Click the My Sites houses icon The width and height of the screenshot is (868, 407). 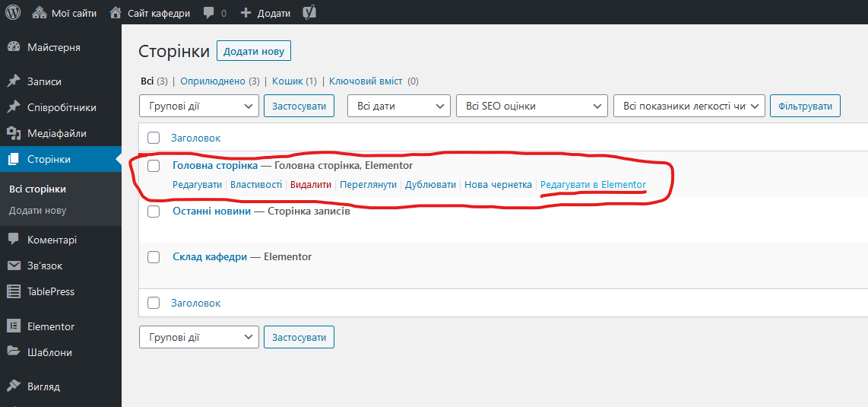point(40,13)
